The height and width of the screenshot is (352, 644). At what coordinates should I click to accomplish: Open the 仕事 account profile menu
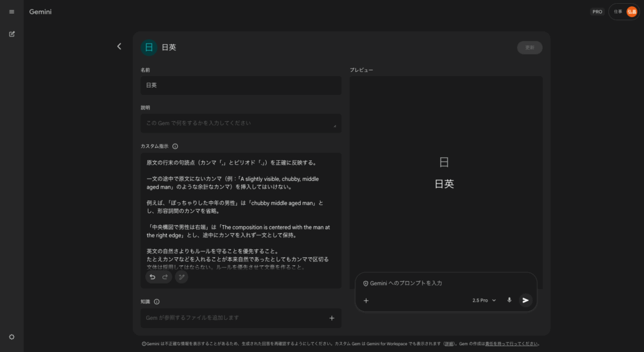point(624,11)
